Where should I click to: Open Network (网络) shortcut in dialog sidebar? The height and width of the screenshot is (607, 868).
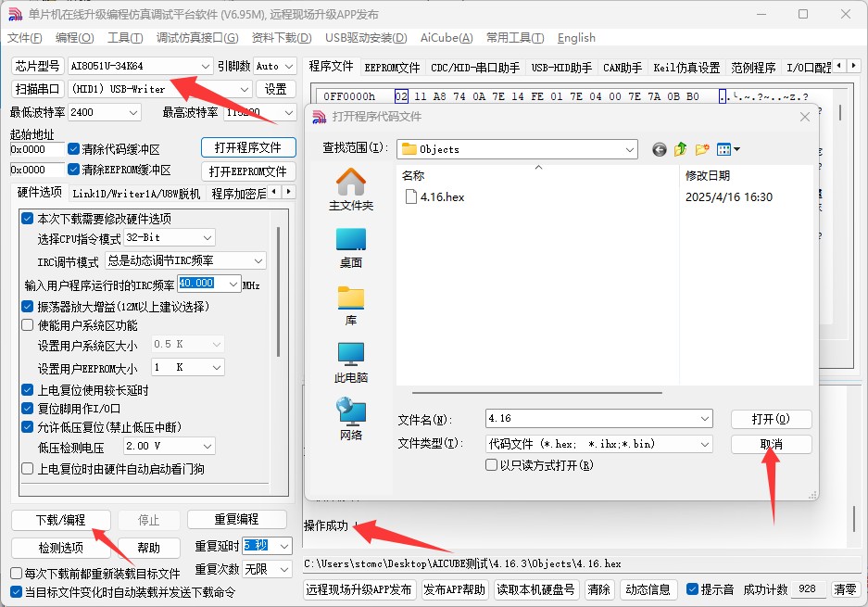(x=351, y=419)
